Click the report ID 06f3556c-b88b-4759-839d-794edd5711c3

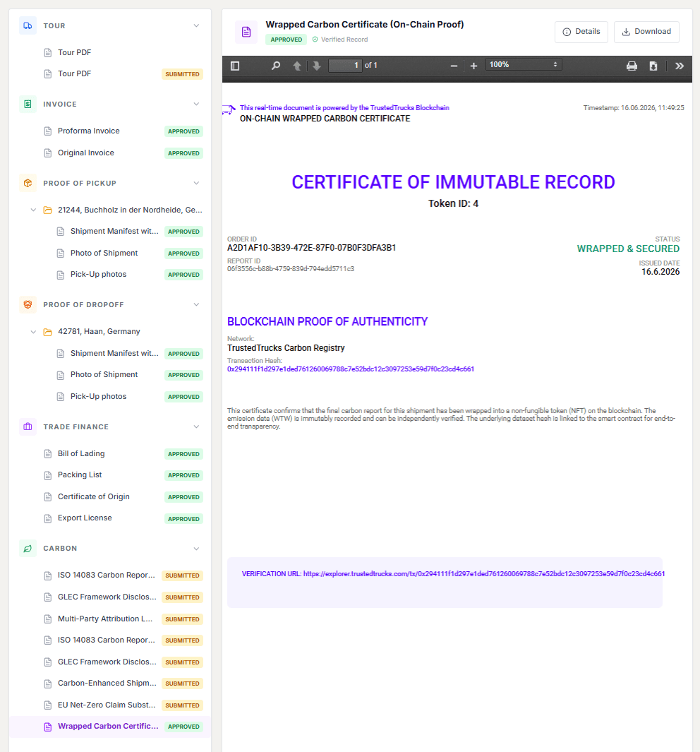[291, 269]
